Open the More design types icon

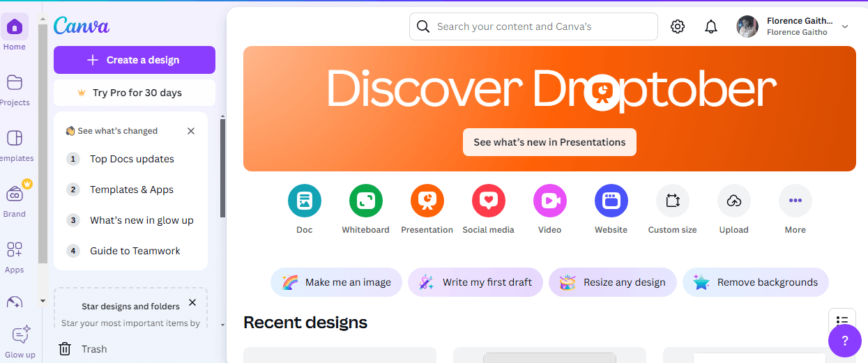pos(795,201)
